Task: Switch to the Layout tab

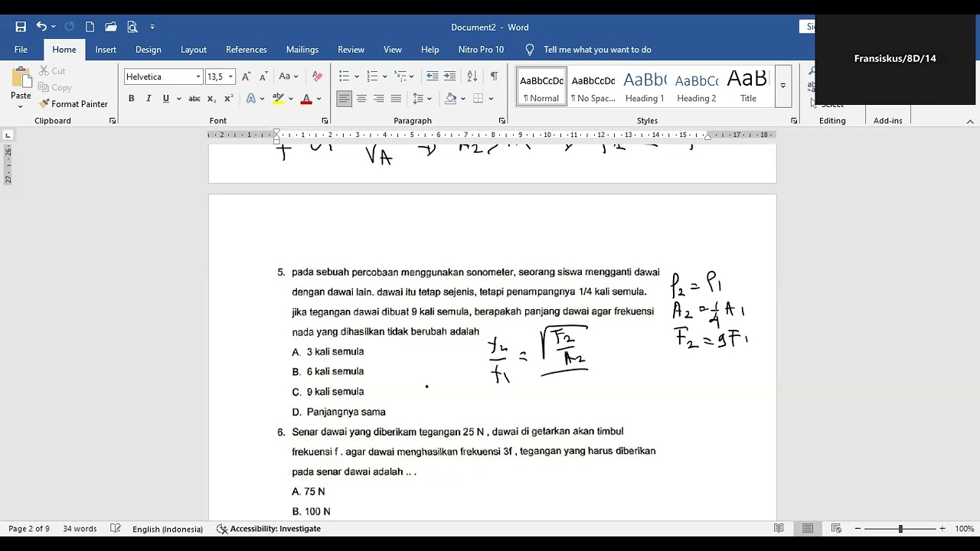Action: [x=194, y=50]
